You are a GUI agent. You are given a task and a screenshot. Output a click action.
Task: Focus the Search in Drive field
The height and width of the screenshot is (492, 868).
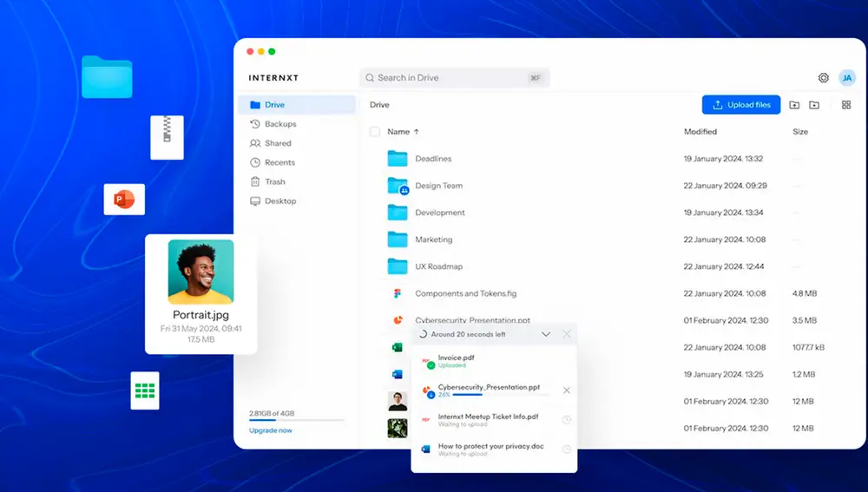[455, 78]
